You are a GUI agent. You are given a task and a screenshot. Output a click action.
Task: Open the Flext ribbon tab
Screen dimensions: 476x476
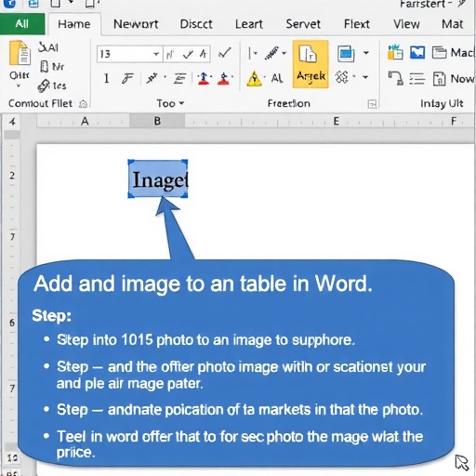tap(357, 24)
